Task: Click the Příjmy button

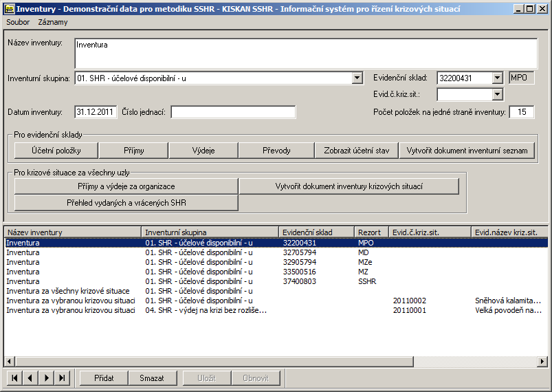Action: (x=134, y=151)
